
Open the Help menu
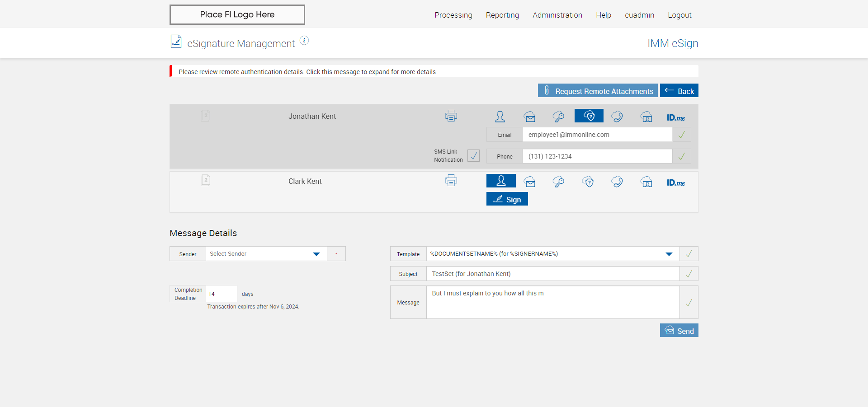pyautogui.click(x=604, y=15)
